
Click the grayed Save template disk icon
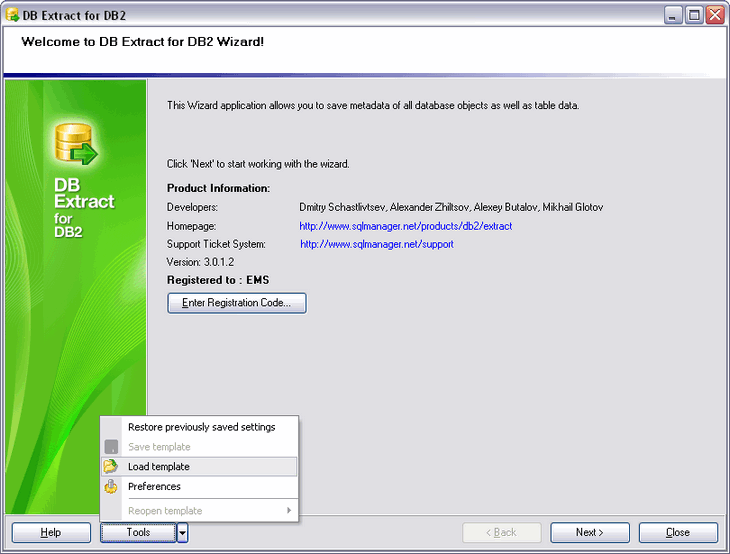tap(112, 447)
